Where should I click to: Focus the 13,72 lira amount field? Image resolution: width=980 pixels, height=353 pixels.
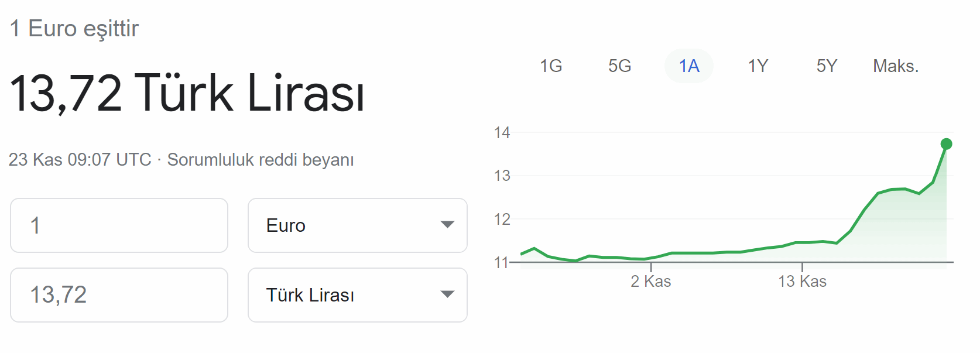click(119, 295)
